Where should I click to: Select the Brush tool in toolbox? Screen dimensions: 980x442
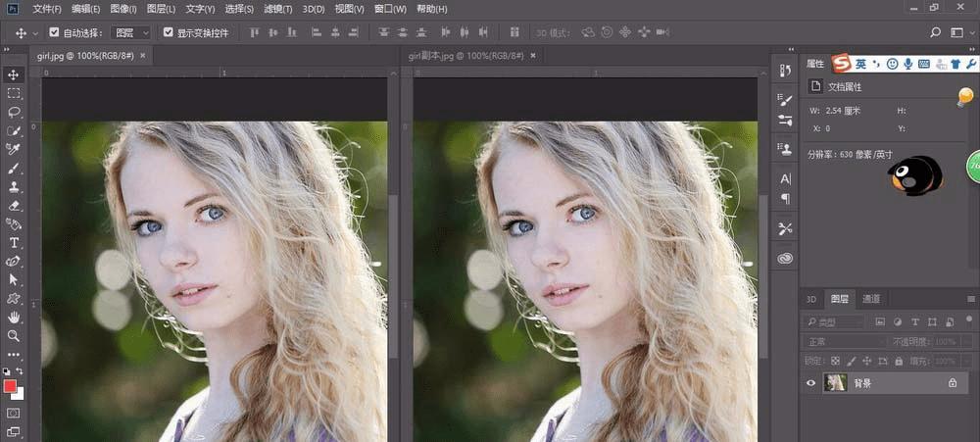point(14,168)
